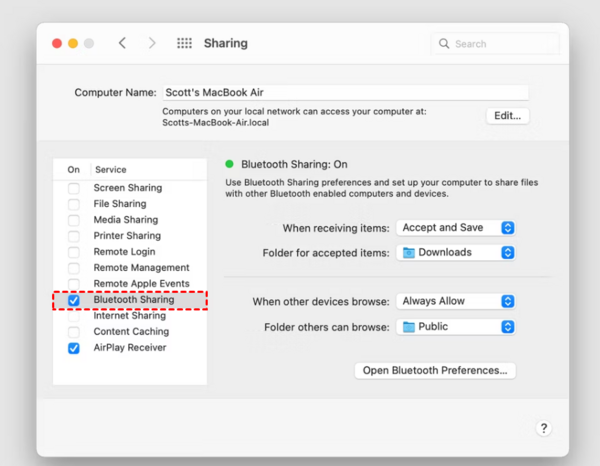
Task: Click Open Bluetooth Preferences button
Action: click(x=435, y=370)
